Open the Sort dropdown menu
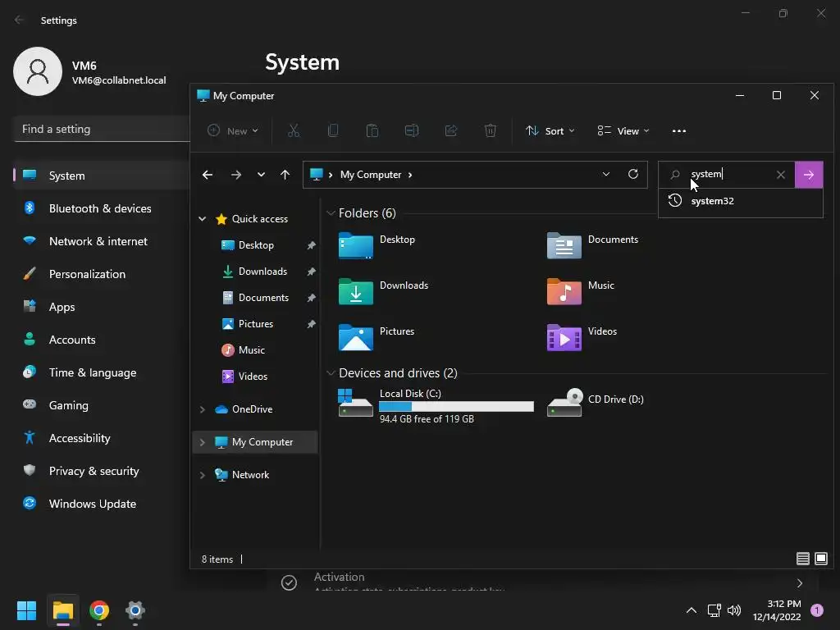This screenshot has width=840, height=630. coord(550,130)
